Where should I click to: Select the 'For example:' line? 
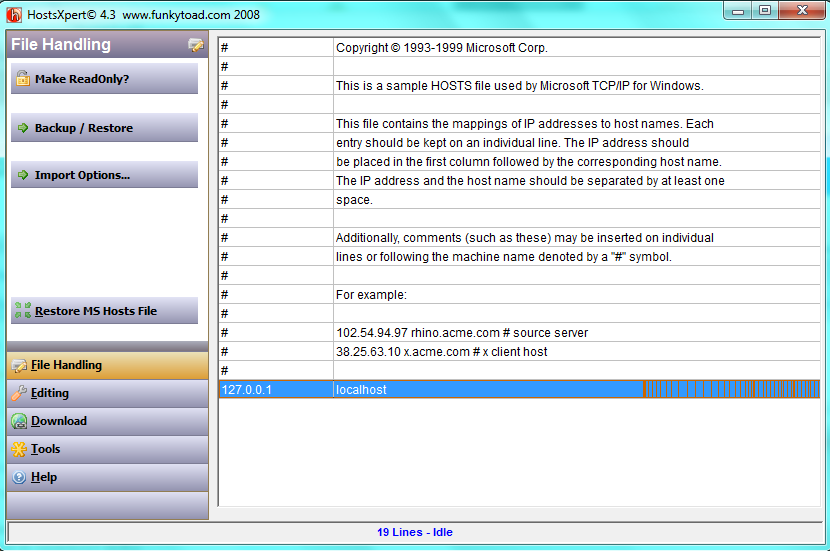[x=576, y=295]
